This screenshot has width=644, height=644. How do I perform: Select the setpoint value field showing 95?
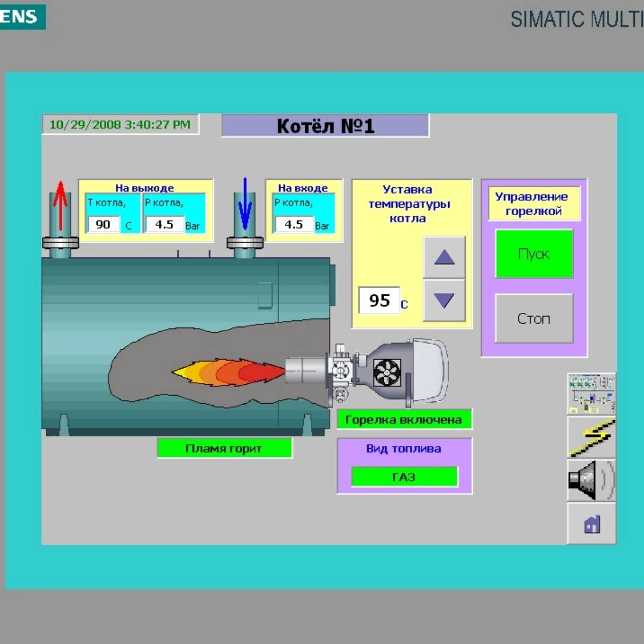click(379, 301)
